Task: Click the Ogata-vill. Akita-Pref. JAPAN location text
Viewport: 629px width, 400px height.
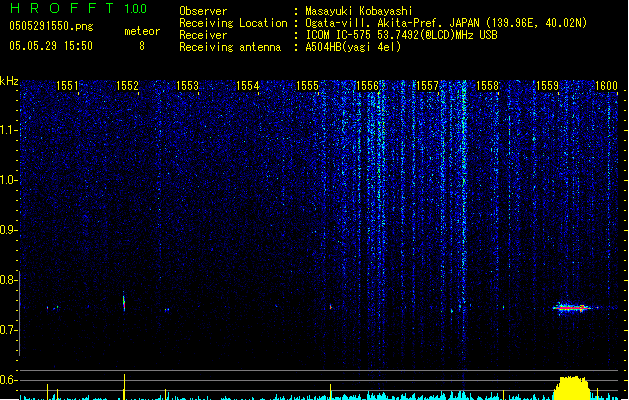Action: coord(446,23)
